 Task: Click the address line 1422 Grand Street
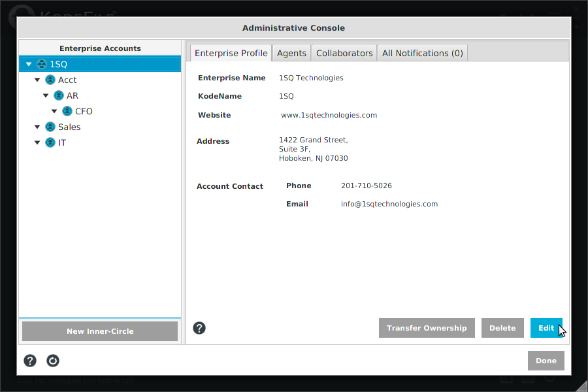point(314,140)
